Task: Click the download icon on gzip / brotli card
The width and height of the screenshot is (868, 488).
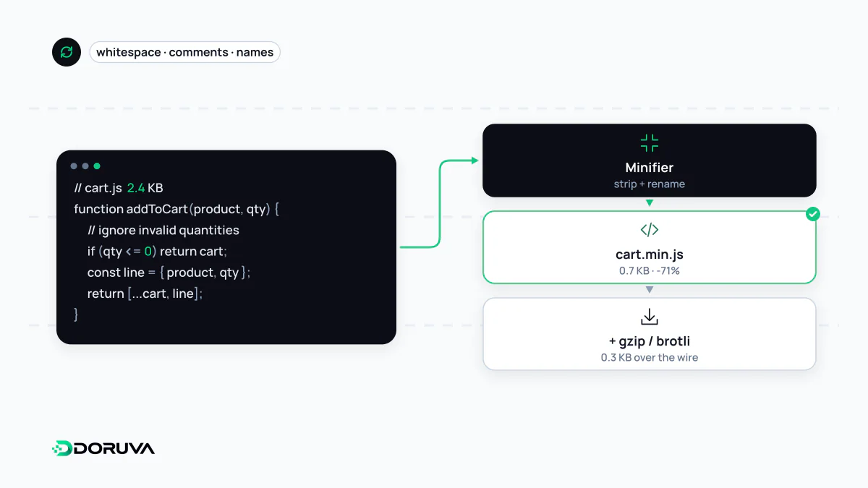Action: 650,317
